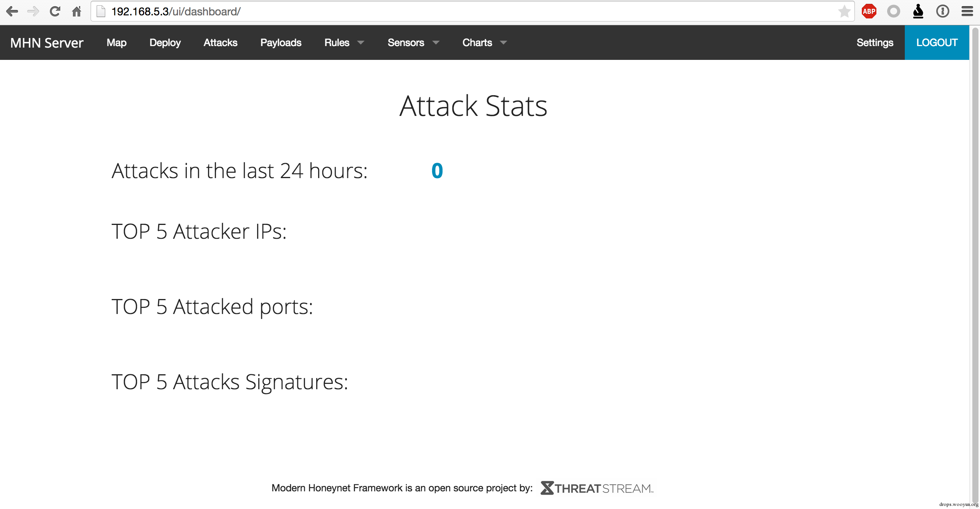This screenshot has height=509, width=980.
Task: Expand the Sensors dropdown menu
Action: coord(413,43)
